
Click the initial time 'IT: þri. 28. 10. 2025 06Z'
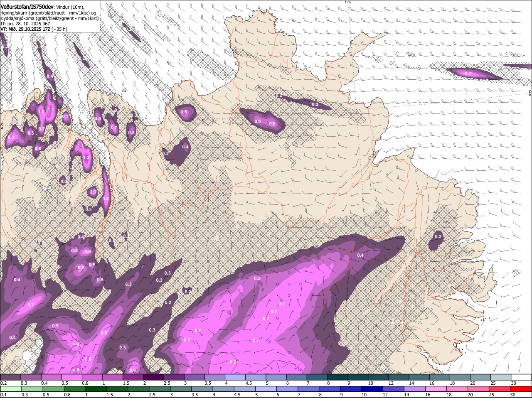(x=25, y=24)
